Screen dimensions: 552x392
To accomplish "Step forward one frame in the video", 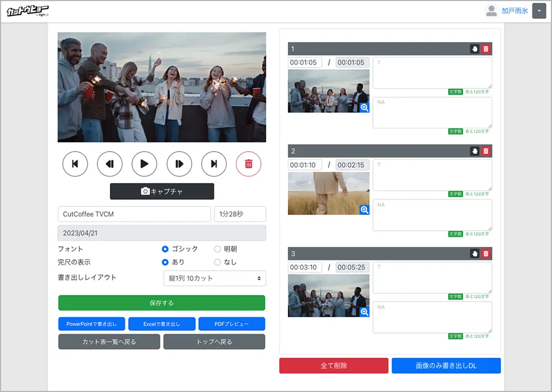I will tap(179, 164).
